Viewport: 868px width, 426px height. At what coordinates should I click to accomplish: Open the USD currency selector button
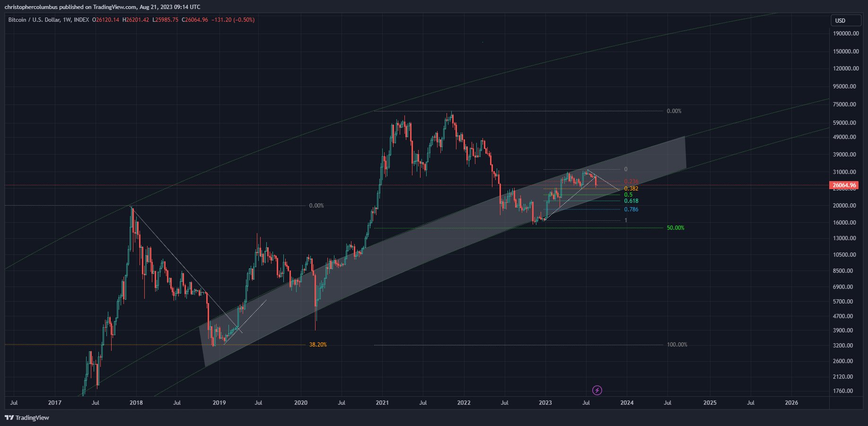[846, 20]
